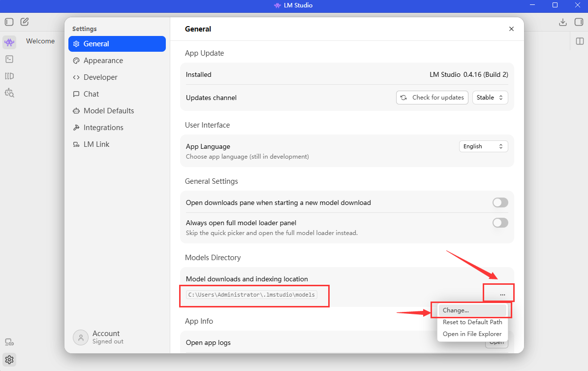Click the General Settings section heading
The image size is (588, 371).
[212, 181]
